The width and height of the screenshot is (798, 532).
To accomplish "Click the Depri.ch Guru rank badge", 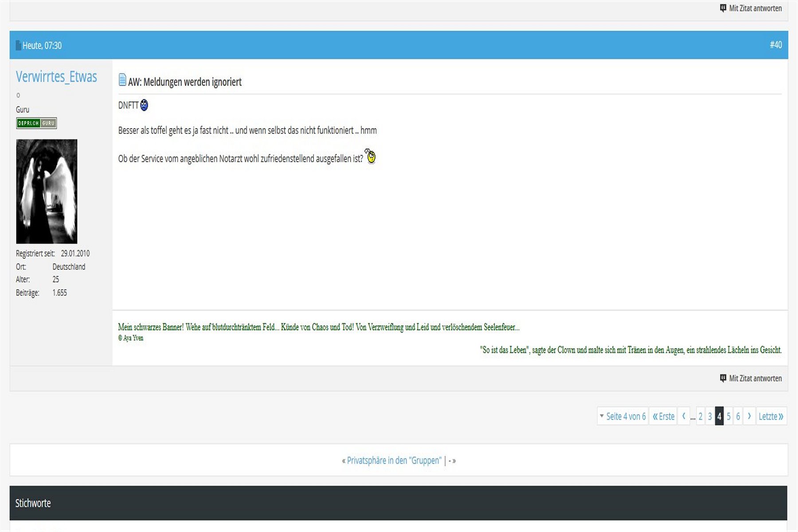I will point(36,123).
